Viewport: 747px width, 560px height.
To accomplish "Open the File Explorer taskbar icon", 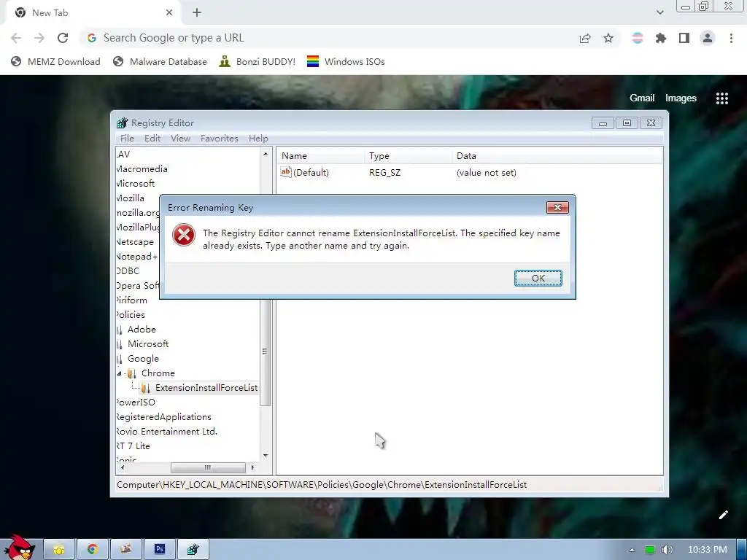I will (x=59, y=550).
